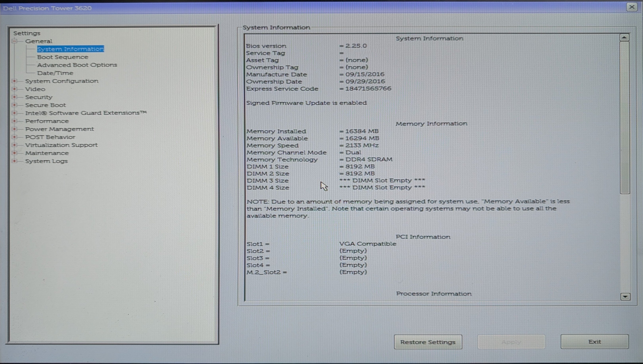This screenshot has width=643, height=364.
Task: Expand the System Configuration node
Action: [x=14, y=81]
